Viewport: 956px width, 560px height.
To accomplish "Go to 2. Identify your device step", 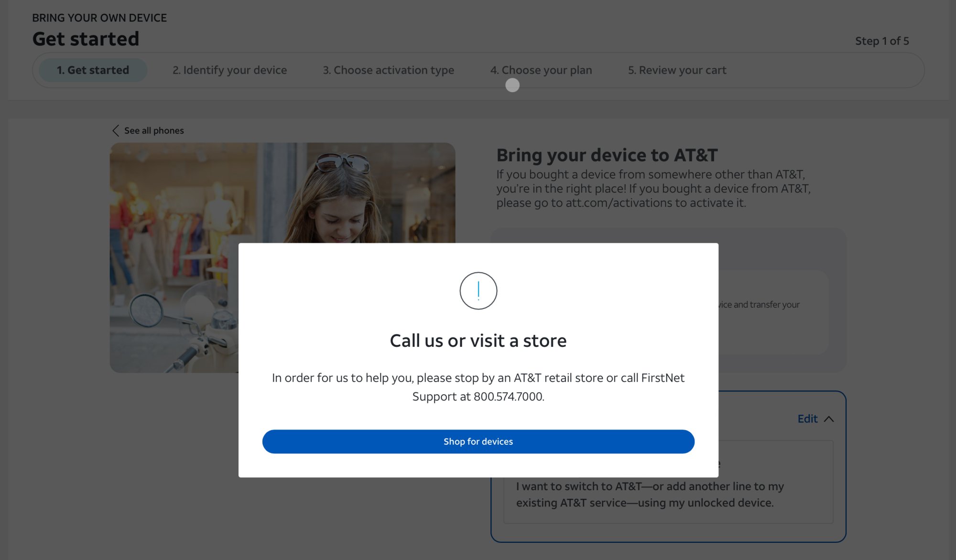I will tap(229, 70).
